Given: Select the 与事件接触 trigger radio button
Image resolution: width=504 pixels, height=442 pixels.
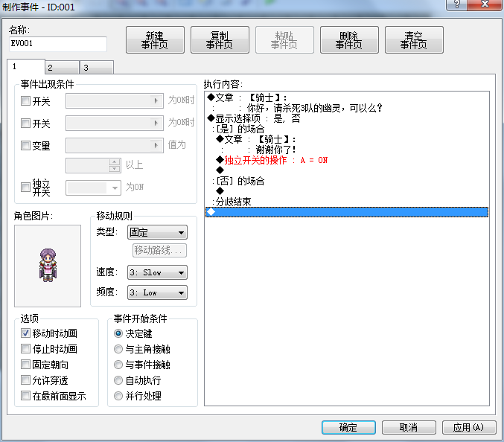Looking at the screenshot, I should point(118,365).
